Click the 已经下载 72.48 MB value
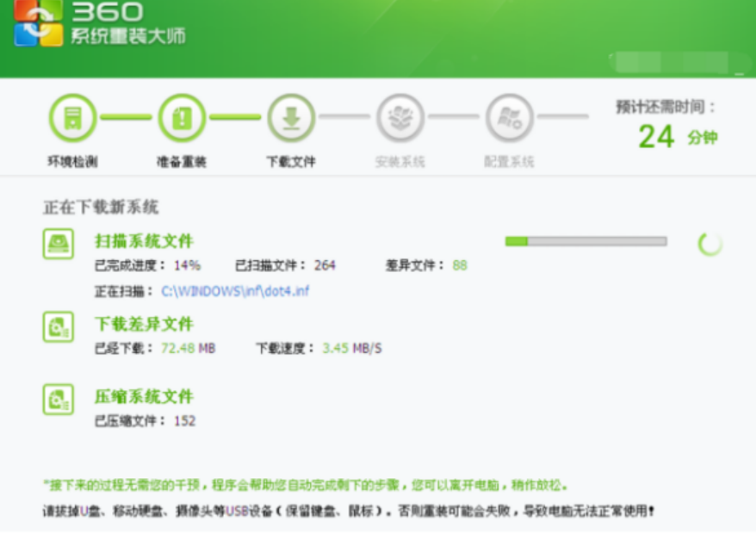The width and height of the screenshot is (756, 552). 188,348
